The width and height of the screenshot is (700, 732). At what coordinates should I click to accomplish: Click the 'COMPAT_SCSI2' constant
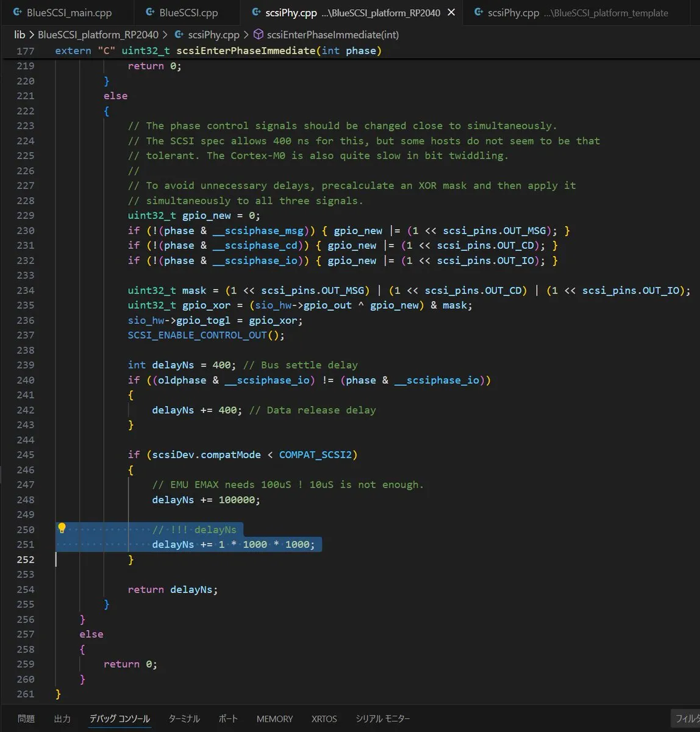[315, 454]
